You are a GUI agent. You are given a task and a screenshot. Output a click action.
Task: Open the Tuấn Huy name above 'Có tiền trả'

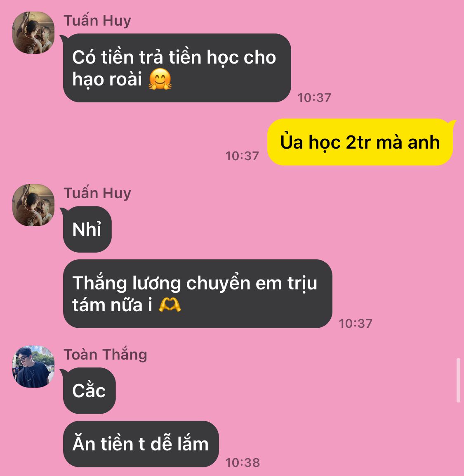(97, 21)
